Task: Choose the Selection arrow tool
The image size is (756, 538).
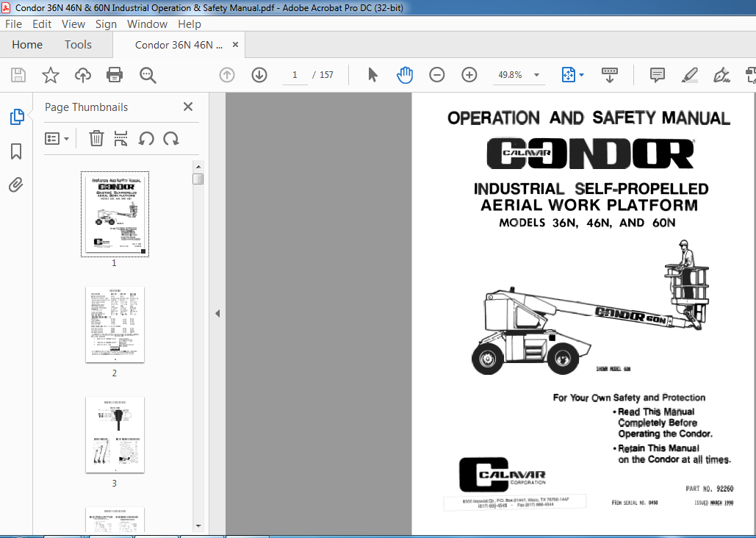Action: 372,75
